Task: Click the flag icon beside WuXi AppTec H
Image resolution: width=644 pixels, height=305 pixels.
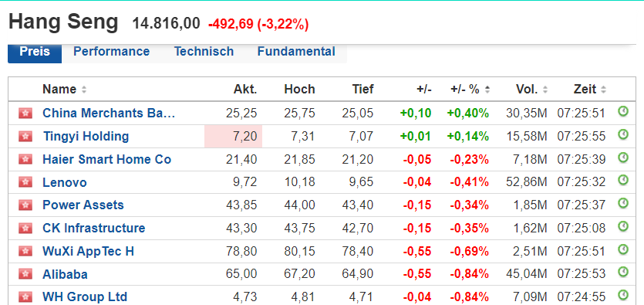Action: pyautogui.click(x=25, y=251)
